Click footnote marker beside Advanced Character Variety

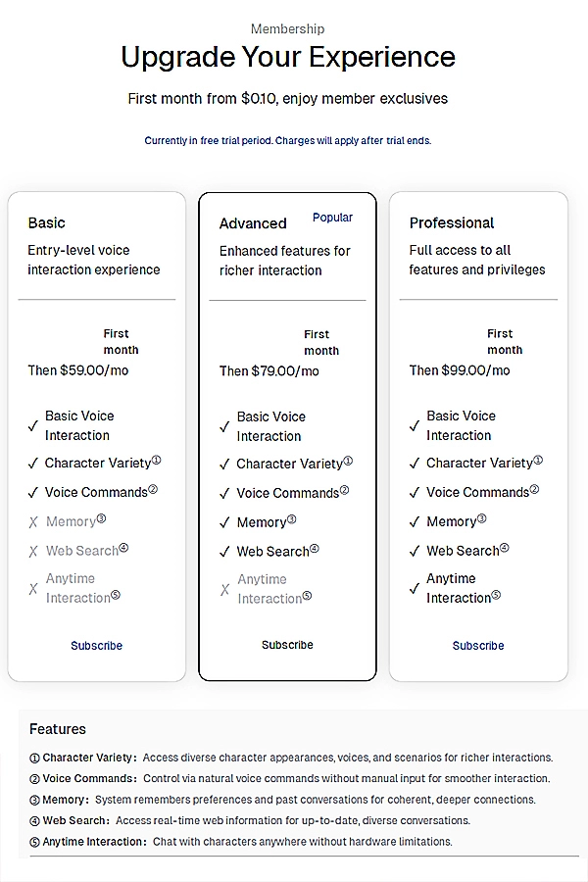(348, 461)
